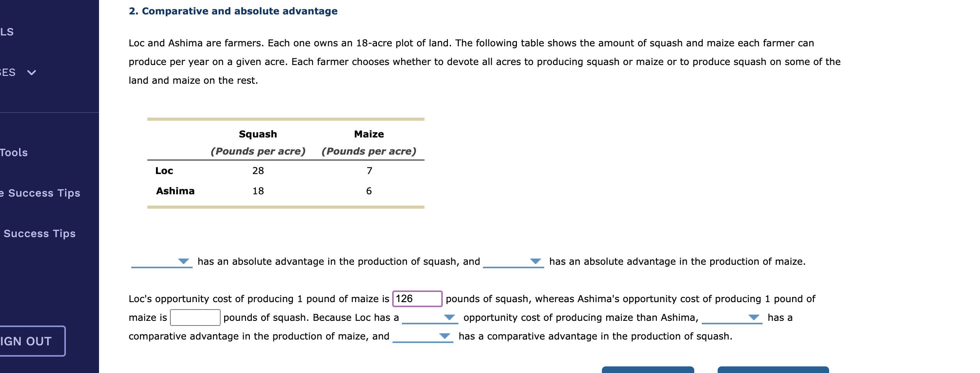Click Ashima's opportunity cost answer box
The height and width of the screenshot is (373, 980).
[x=195, y=317]
